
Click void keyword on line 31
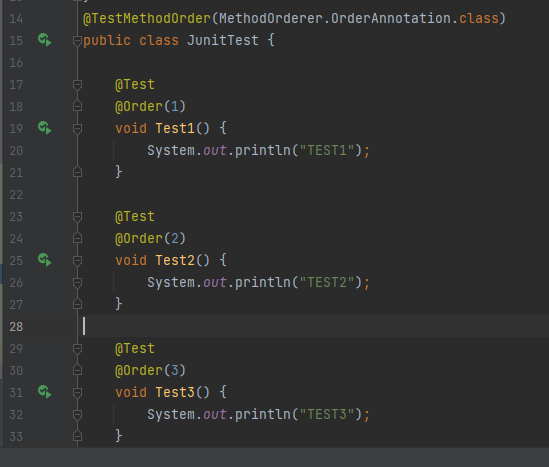pyautogui.click(x=131, y=392)
